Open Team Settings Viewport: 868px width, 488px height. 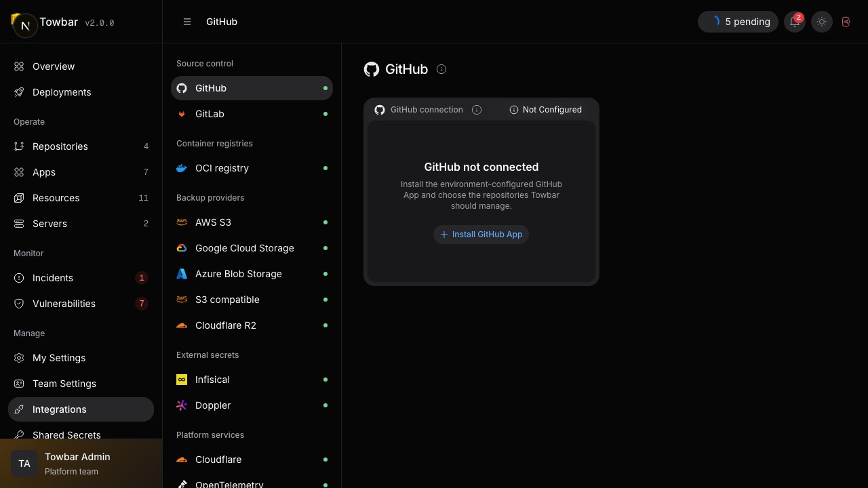[81, 384]
